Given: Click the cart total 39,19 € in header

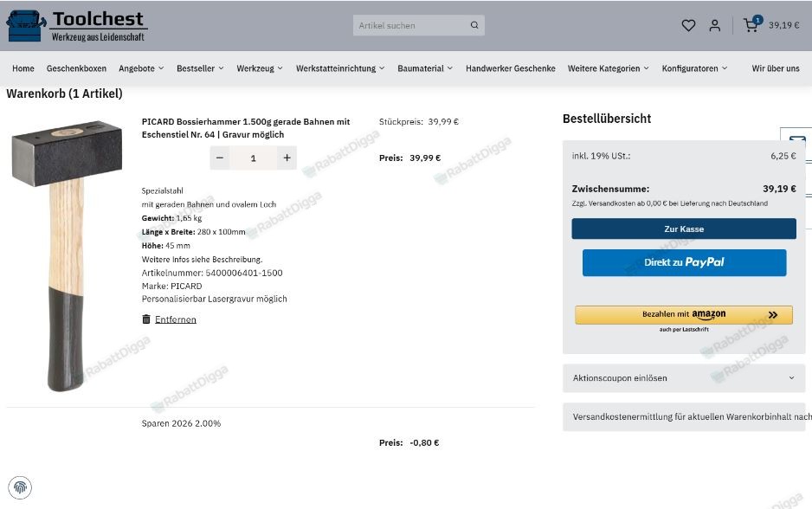Looking at the screenshot, I should (783, 25).
